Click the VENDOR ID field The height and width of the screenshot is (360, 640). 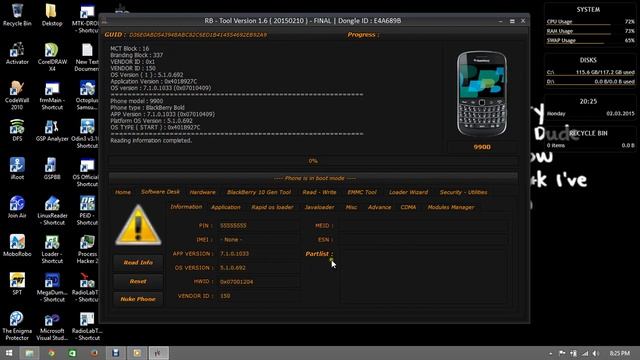click(x=258, y=296)
